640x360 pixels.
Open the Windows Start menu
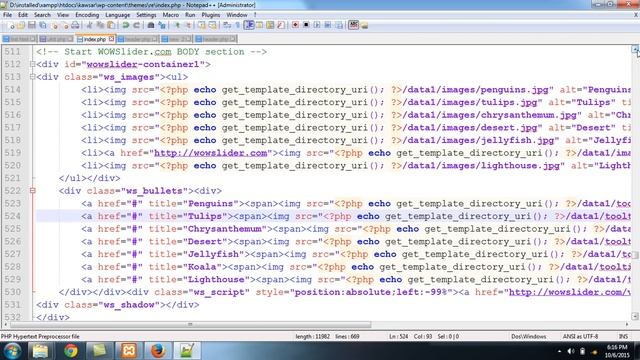tap(12, 351)
